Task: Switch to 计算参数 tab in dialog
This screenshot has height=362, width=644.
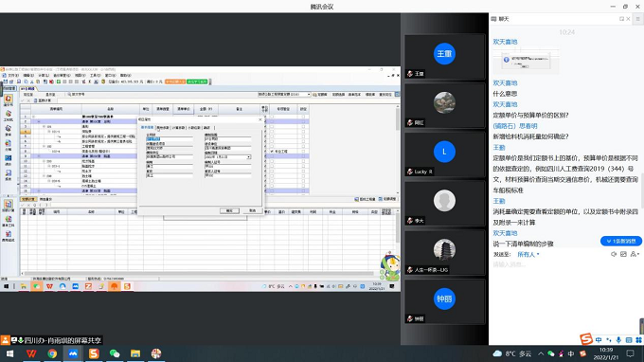Action: click(x=178, y=128)
